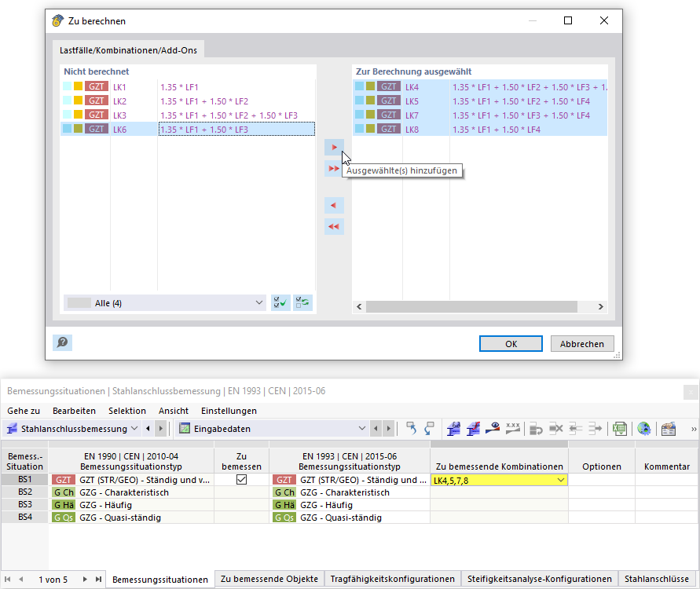The height and width of the screenshot is (589, 700).
Task: Click the horizontal scrollbar in selected list
Action: pos(471,306)
